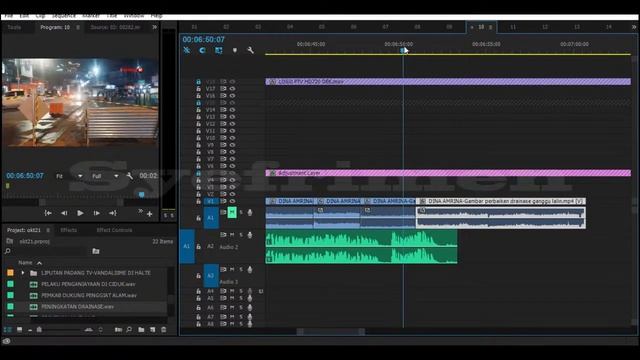Screen dimensions: 640x360
Task: Open Project: okt21 panel menu
Action: (48, 230)
